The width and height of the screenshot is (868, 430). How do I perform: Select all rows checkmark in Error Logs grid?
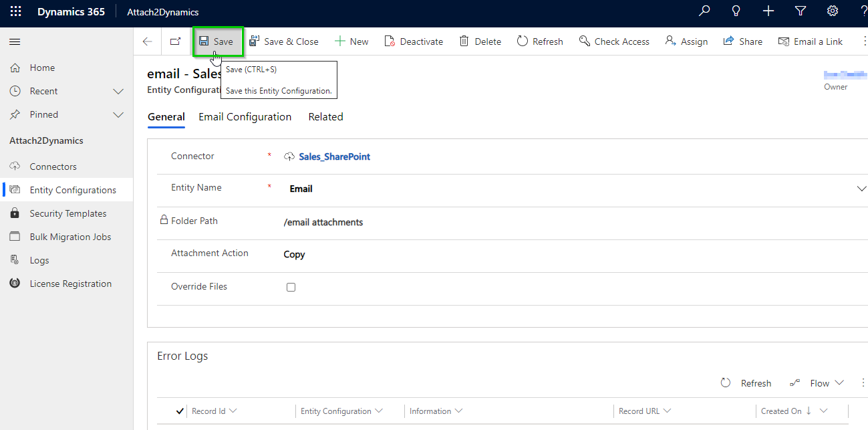[x=180, y=411]
